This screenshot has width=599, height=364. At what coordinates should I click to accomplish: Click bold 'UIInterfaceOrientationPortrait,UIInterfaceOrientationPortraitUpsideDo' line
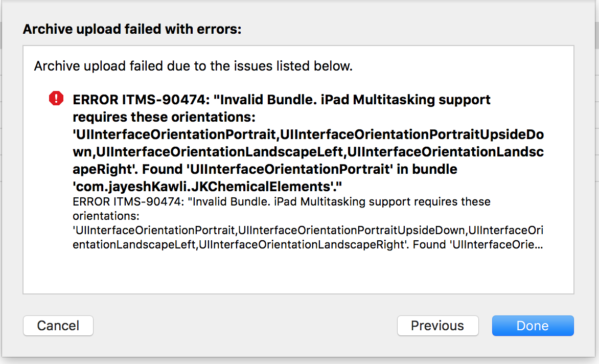point(308,134)
